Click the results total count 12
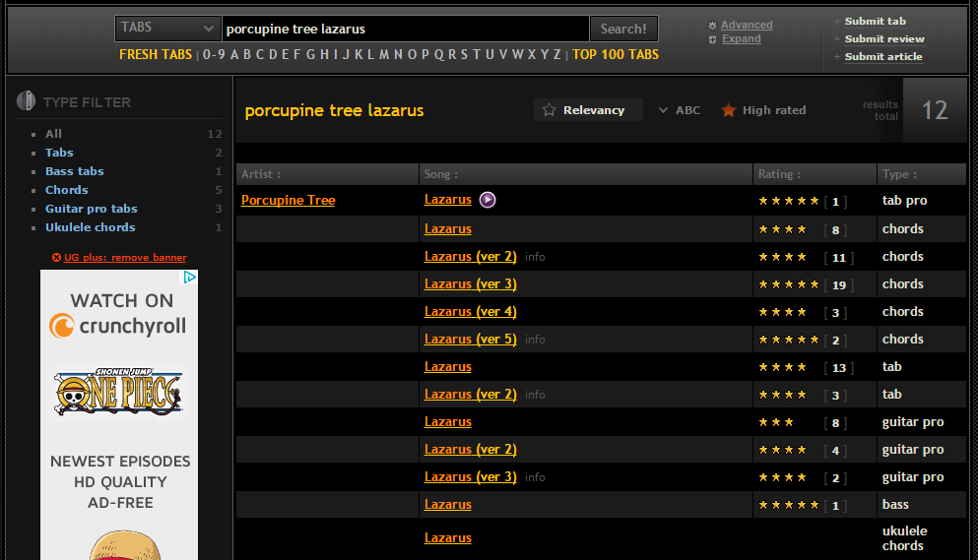This screenshot has width=978, height=560. (935, 110)
